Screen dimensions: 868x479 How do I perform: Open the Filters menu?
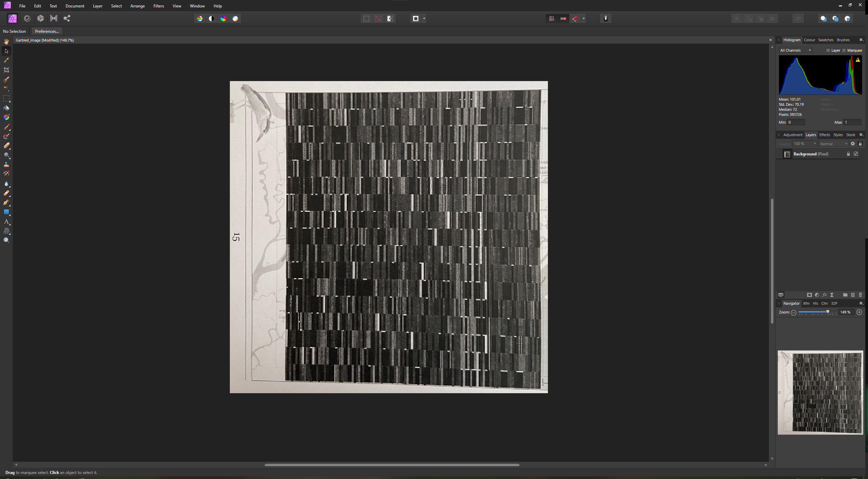pyautogui.click(x=158, y=6)
